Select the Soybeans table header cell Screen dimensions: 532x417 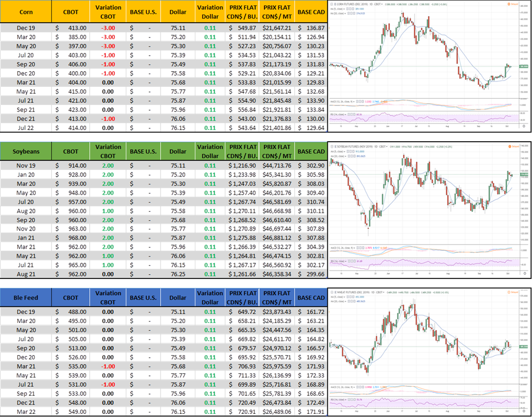pos(26,152)
